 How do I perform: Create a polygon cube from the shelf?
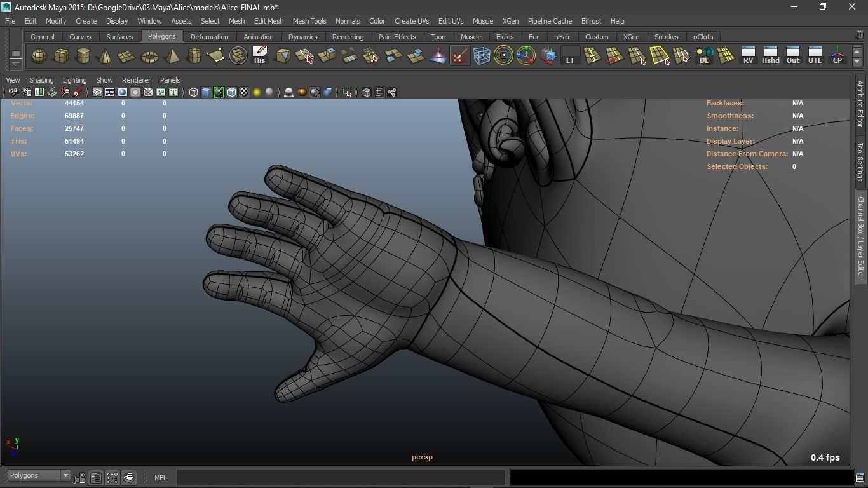(61, 56)
